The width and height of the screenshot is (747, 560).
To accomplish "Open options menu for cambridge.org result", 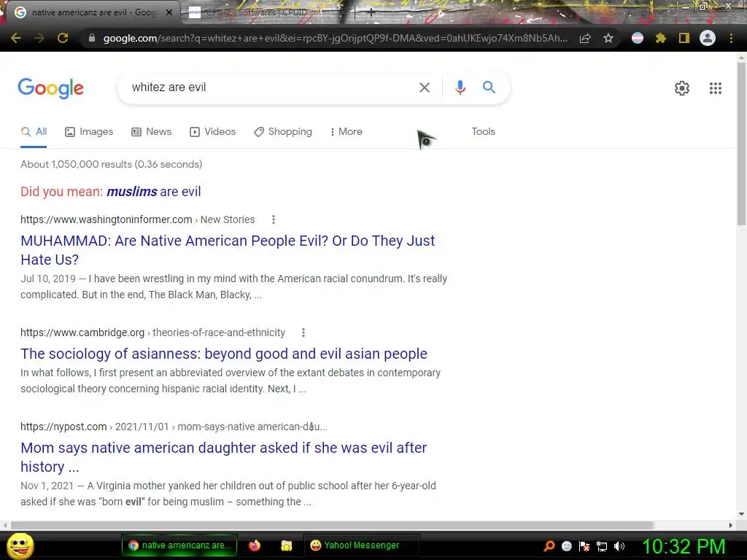I will coord(303,332).
